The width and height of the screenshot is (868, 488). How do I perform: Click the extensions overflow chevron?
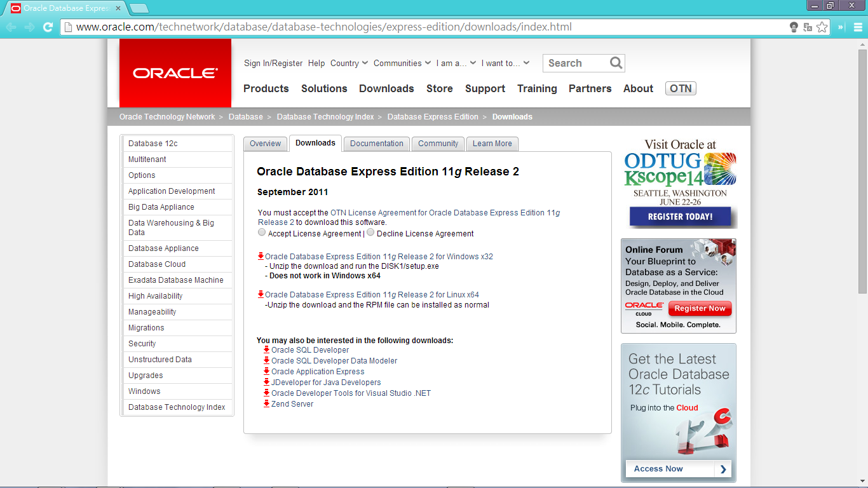point(841,27)
